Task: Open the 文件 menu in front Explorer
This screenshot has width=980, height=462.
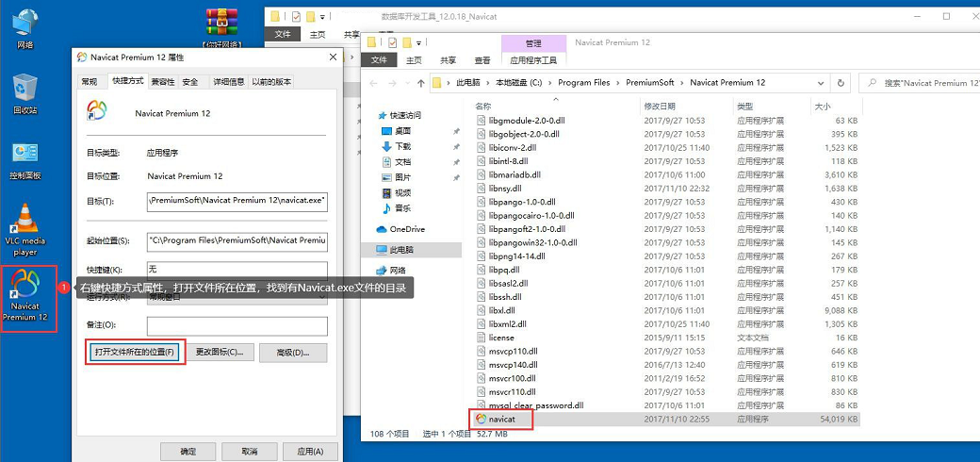Action: click(380, 60)
